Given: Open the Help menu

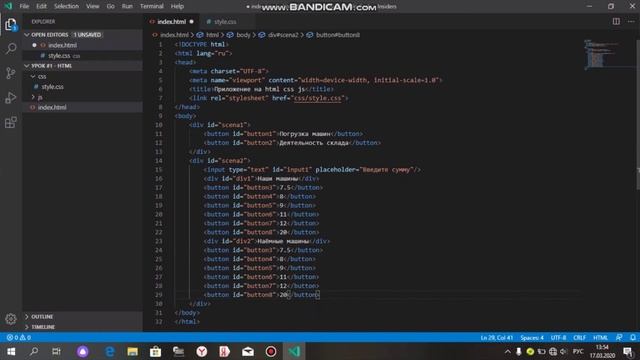Looking at the screenshot, I should tap(177, 6).
